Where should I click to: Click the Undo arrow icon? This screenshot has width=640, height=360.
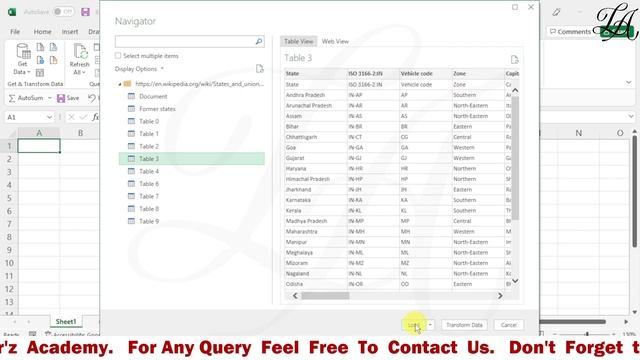[92, 98]
